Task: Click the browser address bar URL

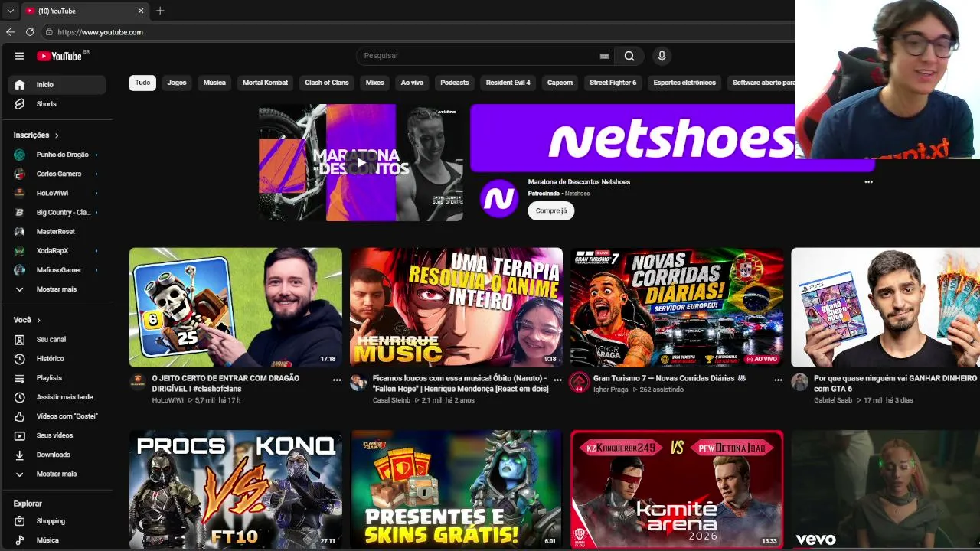Action: [x=100, y=32]
